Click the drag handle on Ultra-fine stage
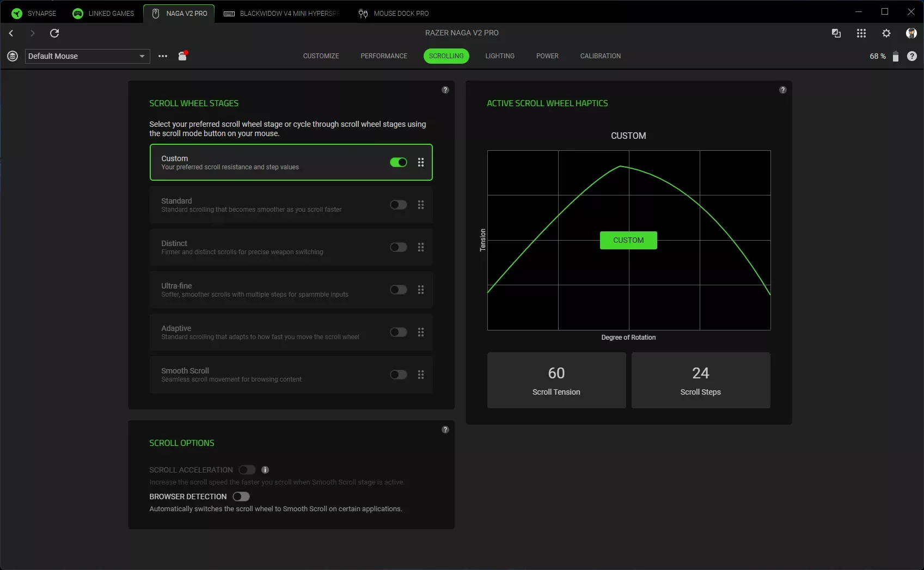Screen dimensions: 924x570 click(x=421, y=290)
